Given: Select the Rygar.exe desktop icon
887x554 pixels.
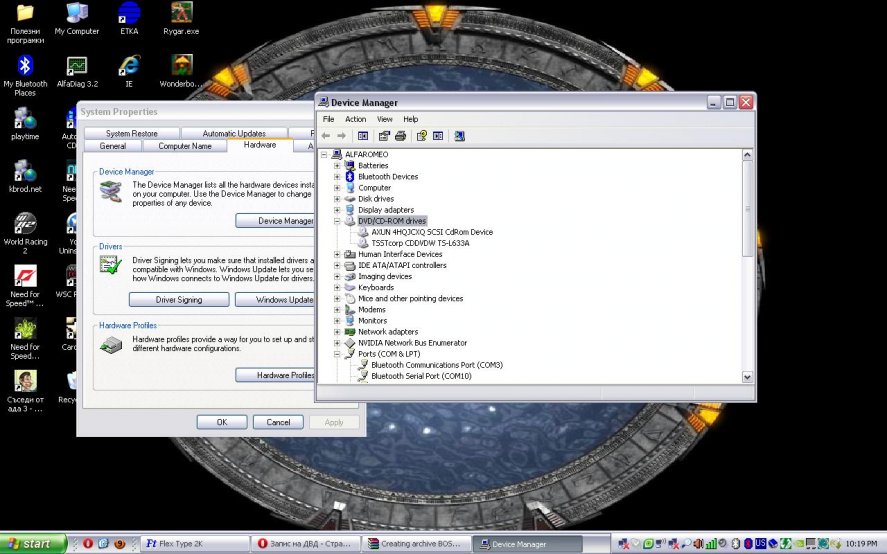Looking at the screenshot, I should [x=181, y=14].
